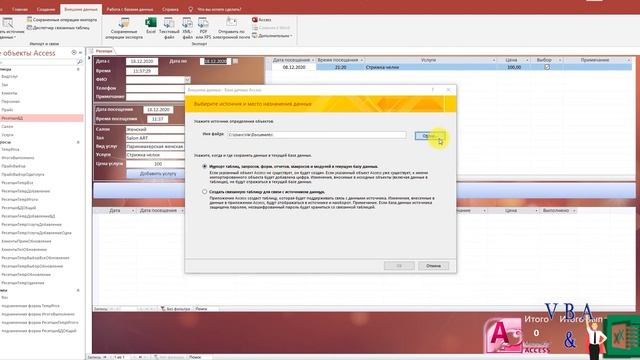Select the create linked table option
The height and width of the screenshot is (360, 640).
click(x=204, y=191)
